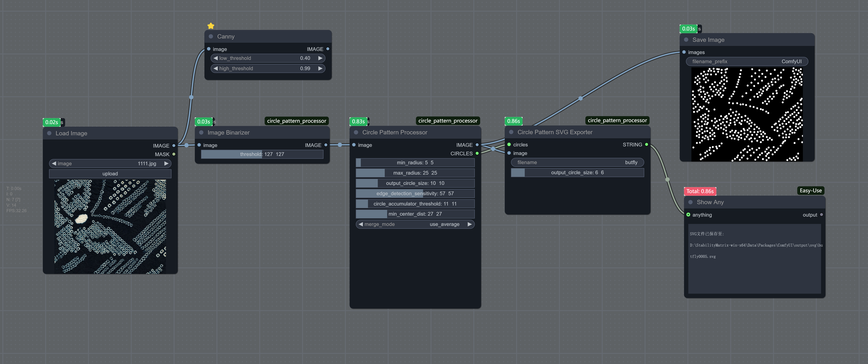
Task: Click circle_pattern_processor badge on Image Binarizer
Action: point(297,121)
